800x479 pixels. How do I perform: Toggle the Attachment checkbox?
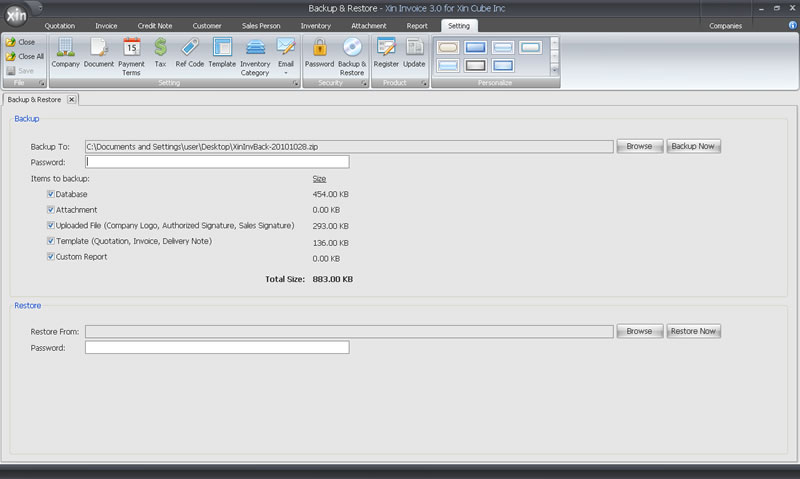[51, 210]
